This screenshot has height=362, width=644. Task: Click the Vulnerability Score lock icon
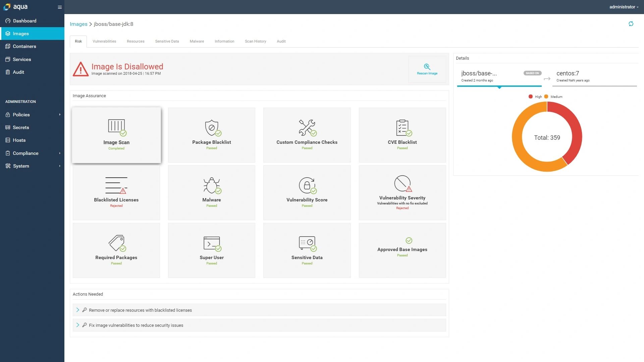coord(307,185)
